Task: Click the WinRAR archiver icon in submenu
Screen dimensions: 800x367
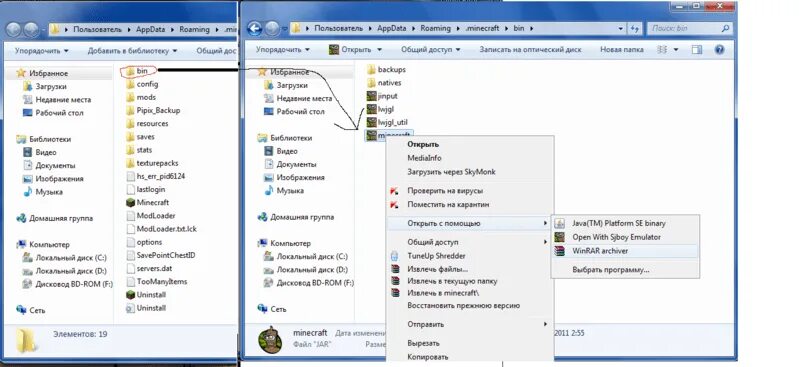Action: [x=560, y=251]
